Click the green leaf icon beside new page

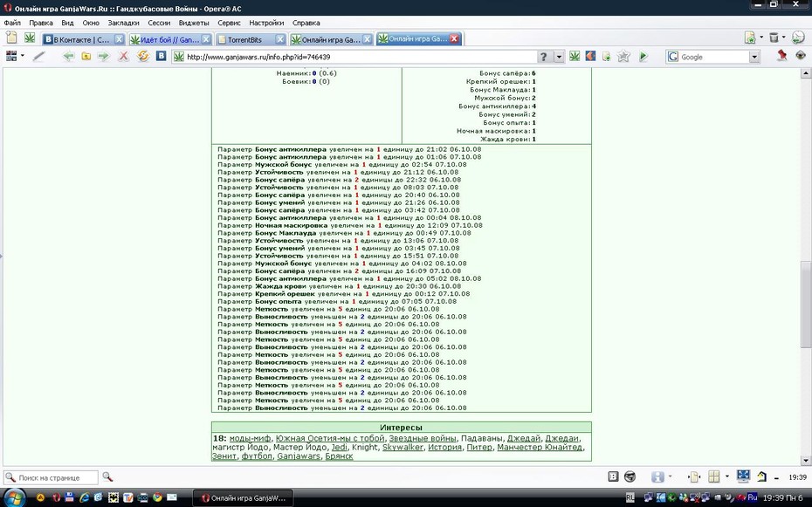(30, 38)
